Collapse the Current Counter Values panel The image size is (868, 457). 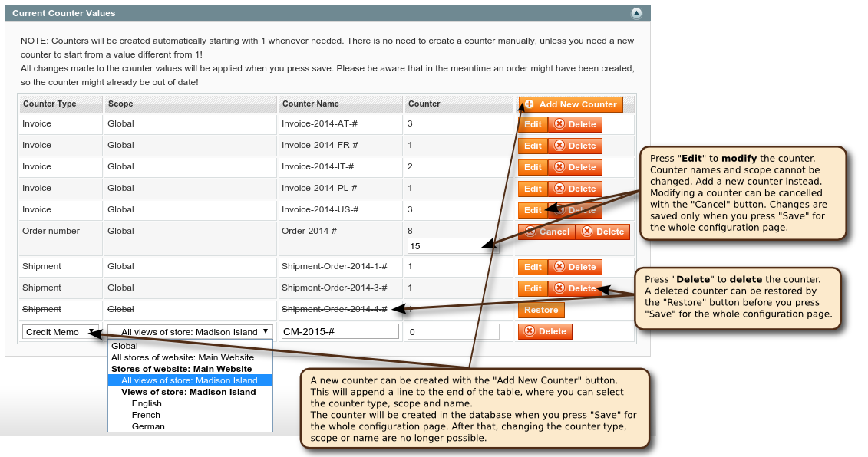click(x=636, y=13)
